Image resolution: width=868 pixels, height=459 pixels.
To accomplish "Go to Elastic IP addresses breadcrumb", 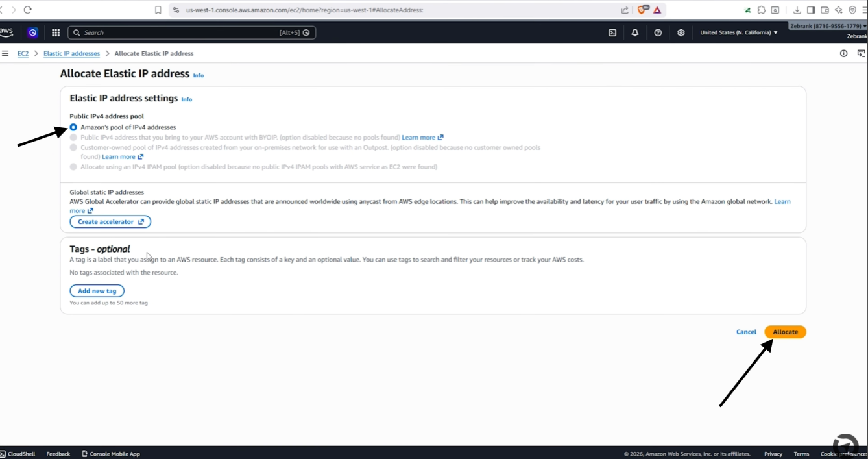I will click(71, 53).
